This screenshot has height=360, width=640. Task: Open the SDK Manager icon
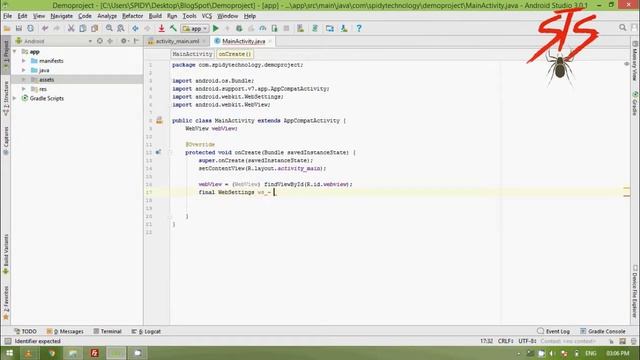[x=344, y=29]
